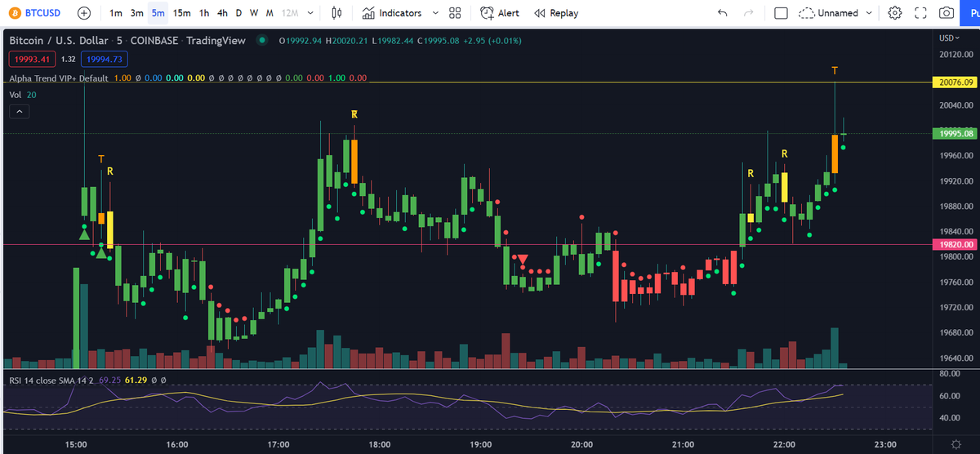Click the pink 19820.00 price label
This screenshot has width=980, height=454.
955,244
